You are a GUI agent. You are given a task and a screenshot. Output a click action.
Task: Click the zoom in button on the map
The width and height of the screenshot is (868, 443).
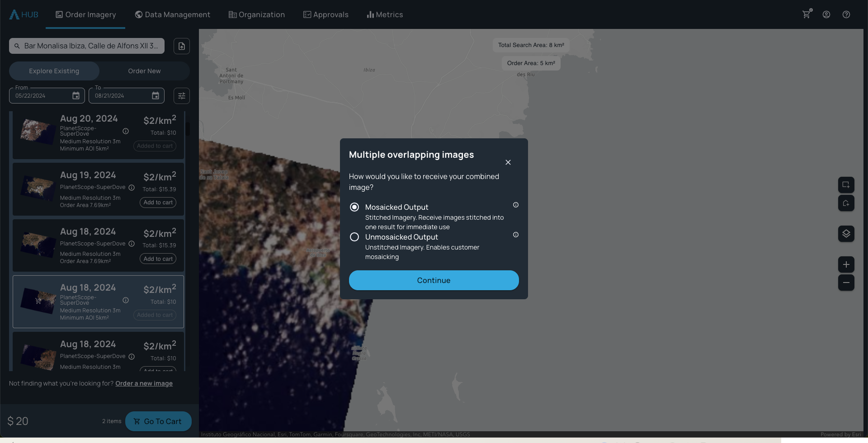point(846,264)
